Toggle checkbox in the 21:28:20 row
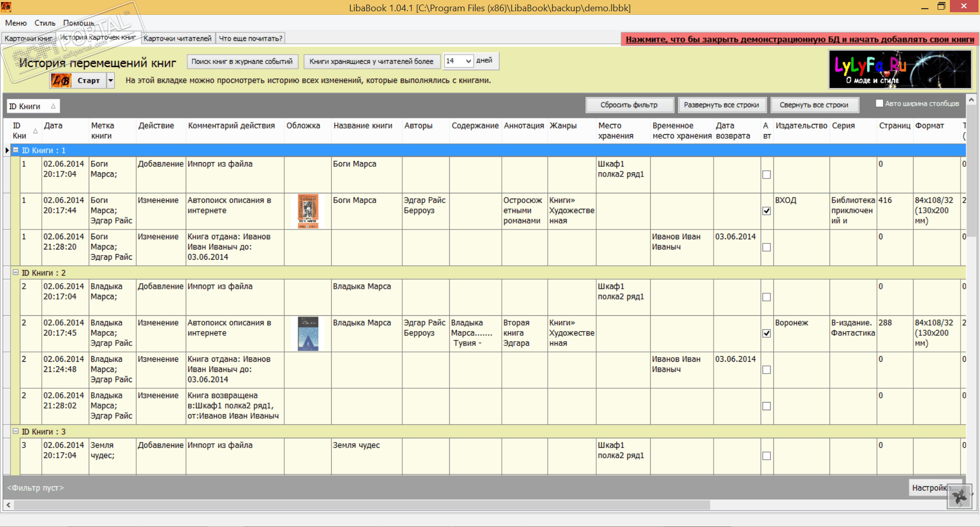Viewport: 980px width, 527px height. 767,247
